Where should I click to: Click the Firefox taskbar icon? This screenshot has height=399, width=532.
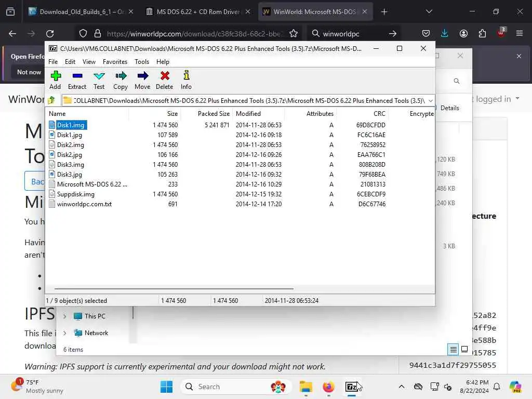(x=328, y=387)
